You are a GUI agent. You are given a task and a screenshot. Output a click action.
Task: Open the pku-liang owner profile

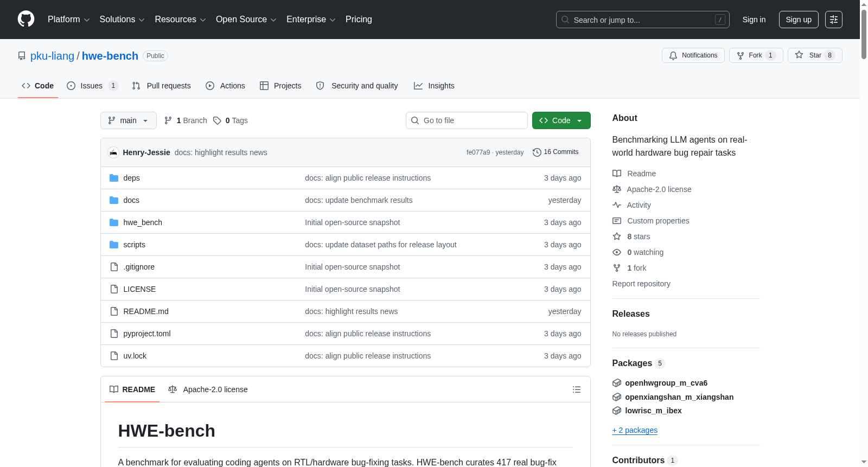point(52,56)
